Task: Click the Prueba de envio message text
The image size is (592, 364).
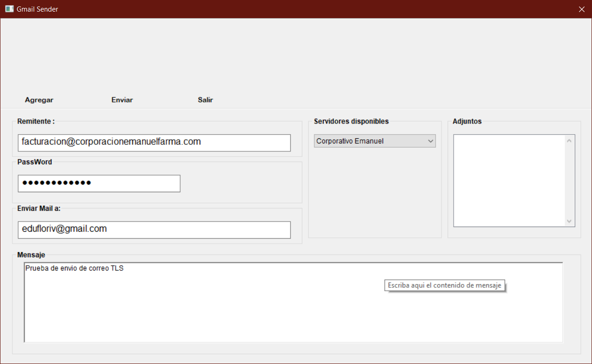Action: (75, 268)
